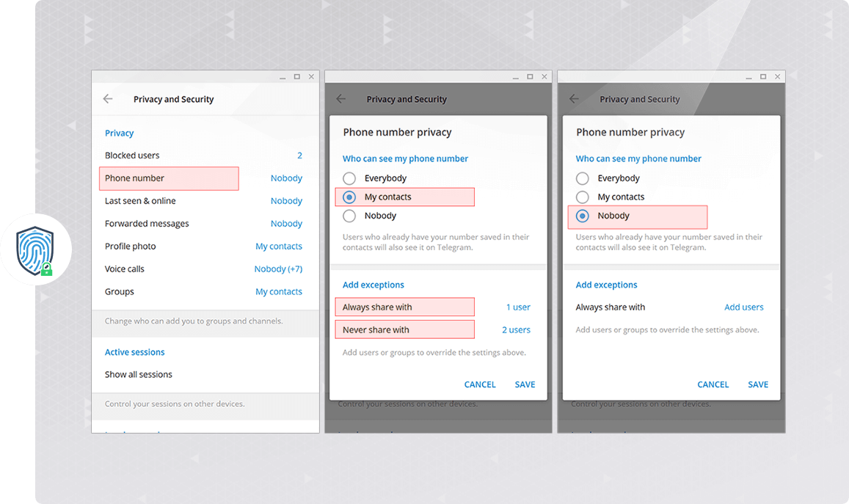This screenshot has height=504, width=849.
Task: Open Last seen & online setting
Action: click(140, 201)
